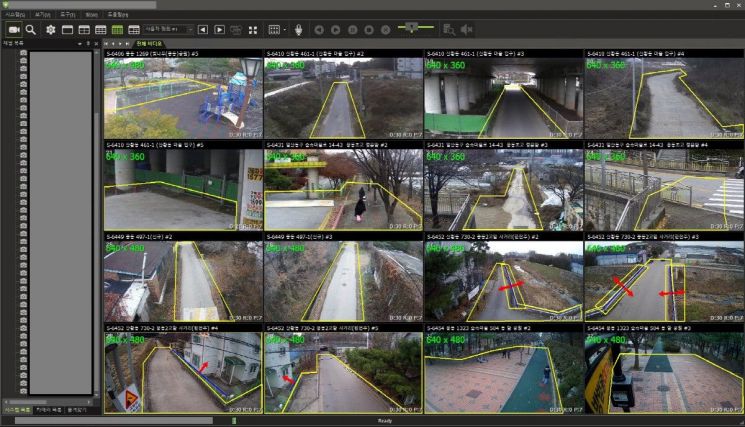Viewport: 745px width, 427px height.
Task: Open the search magnifier tool
Action: tap(31, 30)
